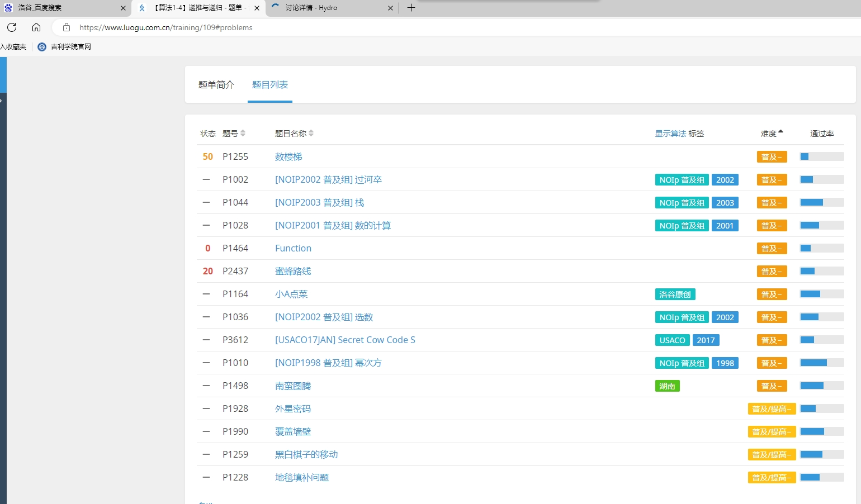The height and width of the screenshot is (504, 861).
Task: Sort by 难度 column arrow
Action: (x=780, y=132)
